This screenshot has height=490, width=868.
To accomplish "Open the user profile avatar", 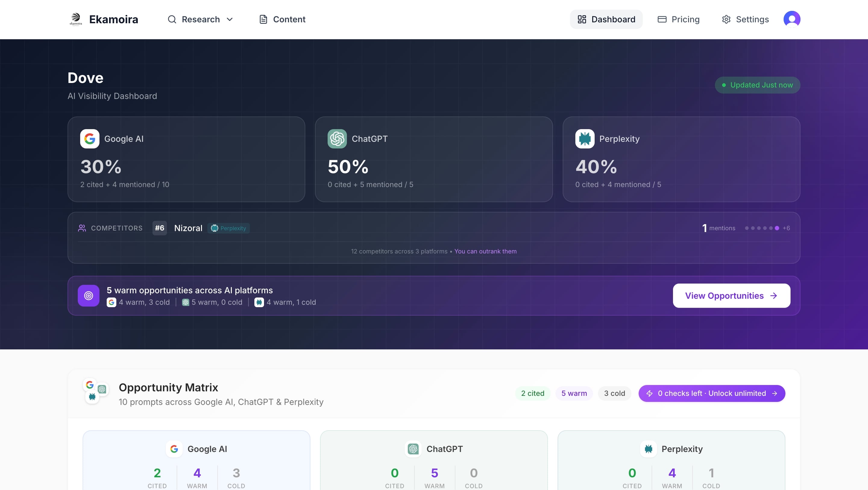I will click(792, 19).
